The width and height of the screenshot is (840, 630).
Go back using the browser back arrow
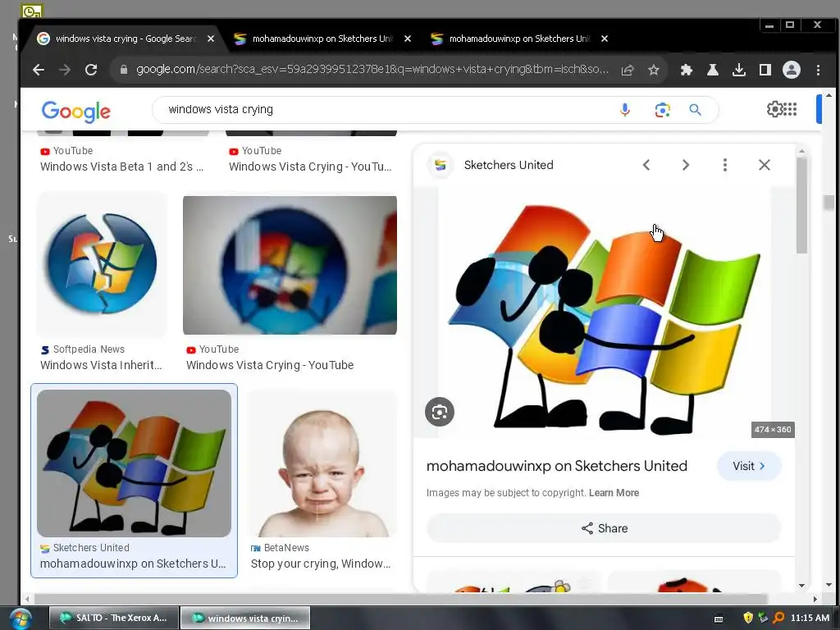(x=39, y=70)
